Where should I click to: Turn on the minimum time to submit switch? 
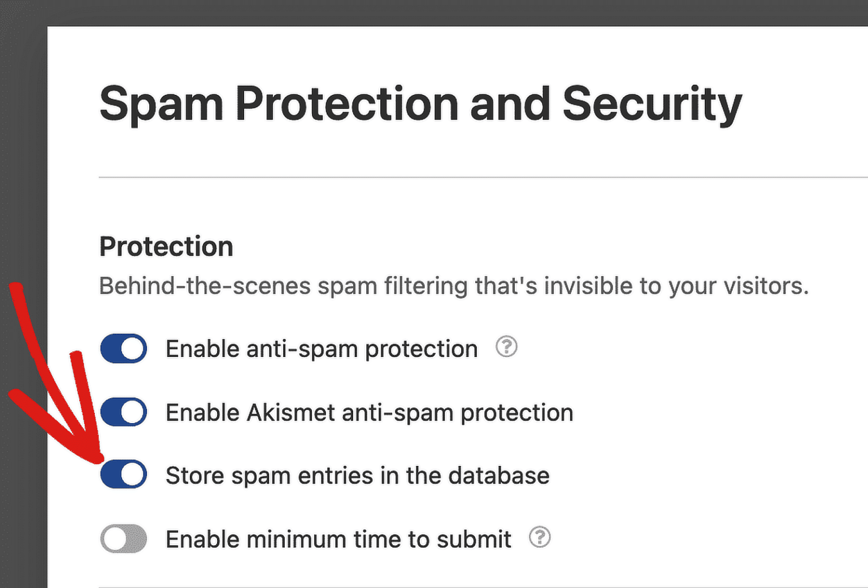click(x=123, y=538)
